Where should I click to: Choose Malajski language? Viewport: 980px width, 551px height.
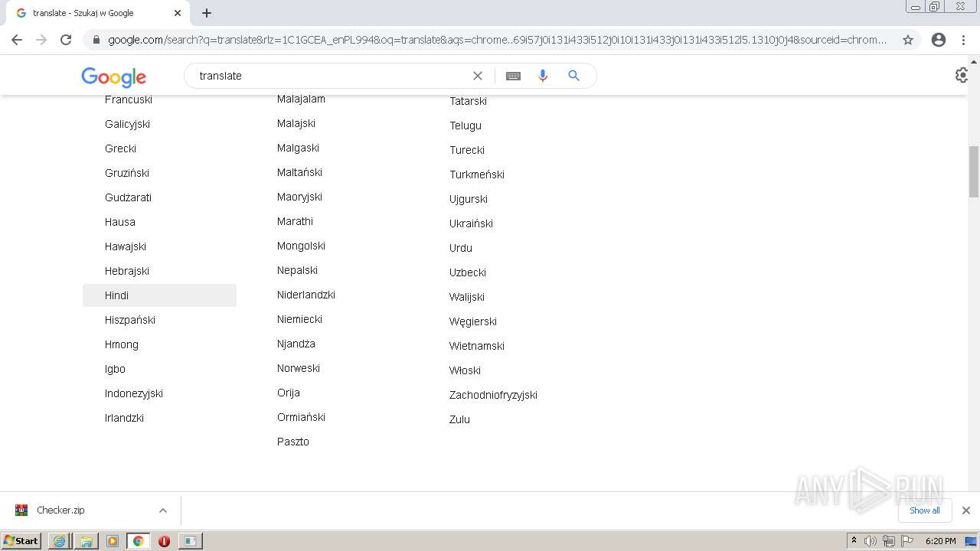(296, 123)
